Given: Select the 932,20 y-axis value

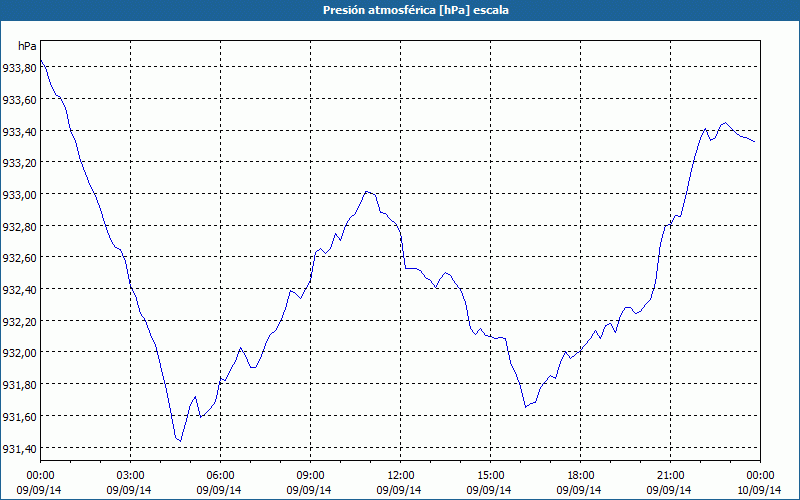Looking at the screenshot, I should 19,321.
